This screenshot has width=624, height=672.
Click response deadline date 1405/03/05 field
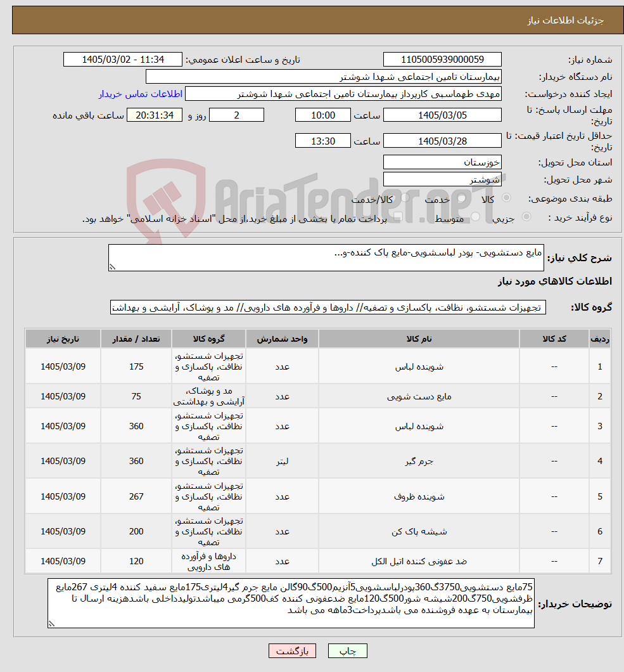tap(442, 115)
